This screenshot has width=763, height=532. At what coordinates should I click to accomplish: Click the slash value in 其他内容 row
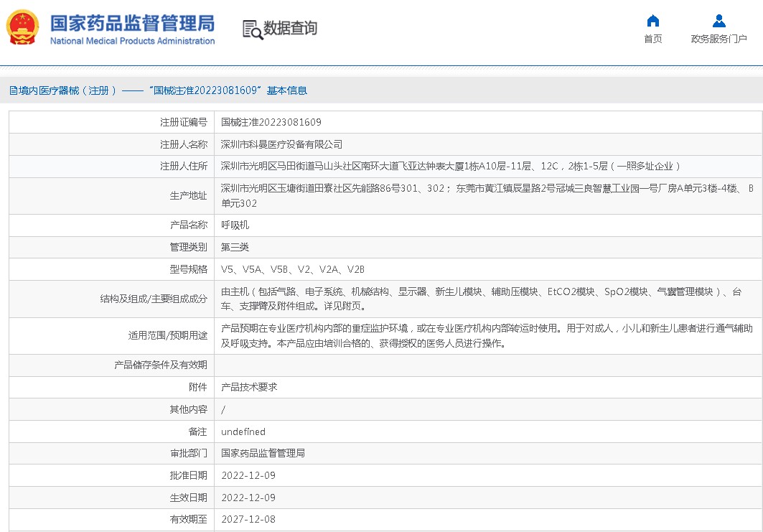pos(223,409)
